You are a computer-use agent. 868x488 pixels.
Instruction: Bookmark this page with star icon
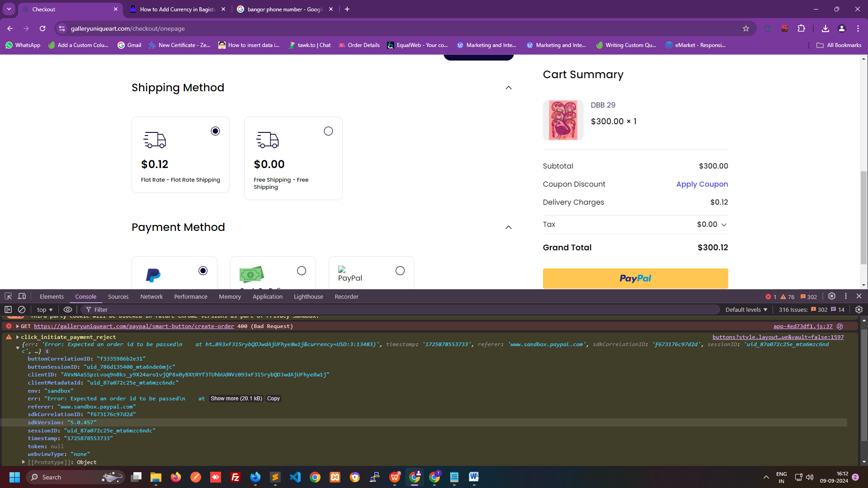coord(746,28)
